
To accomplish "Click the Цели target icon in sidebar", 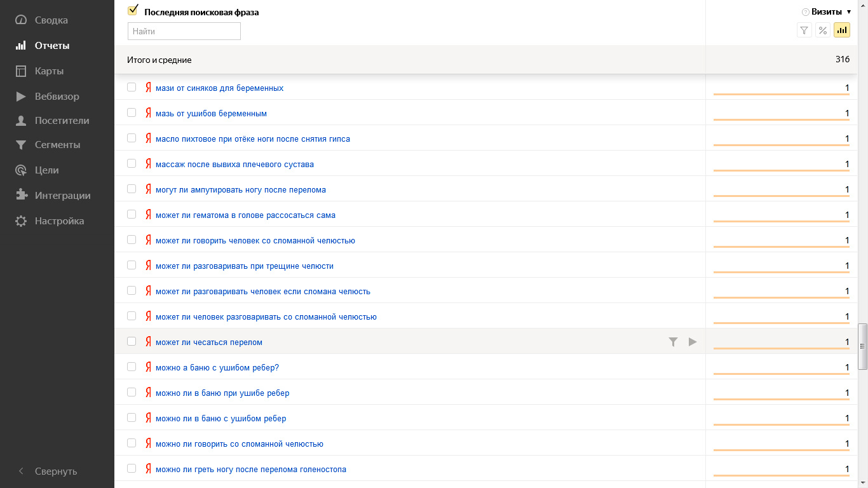I will click(22, 170).
